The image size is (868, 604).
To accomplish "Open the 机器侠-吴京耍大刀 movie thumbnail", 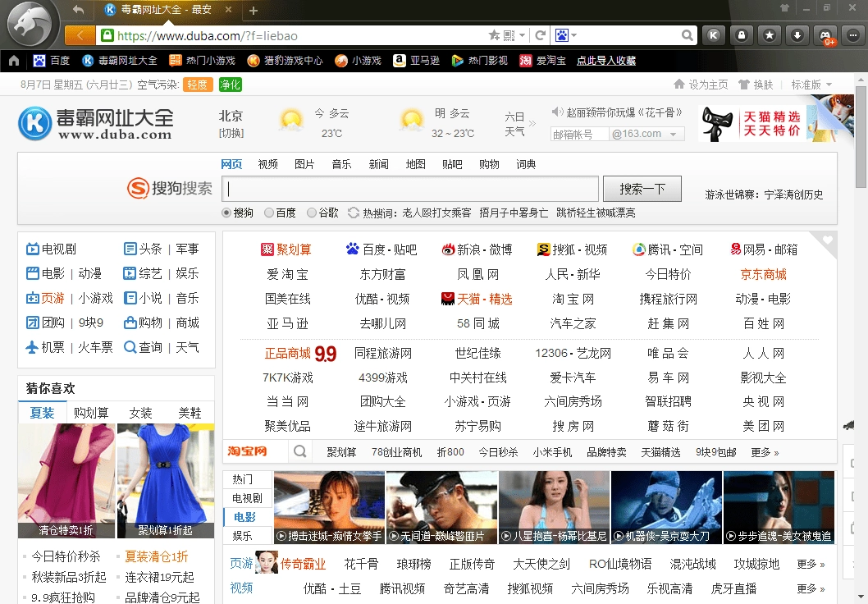I will [x=666, y=507].
